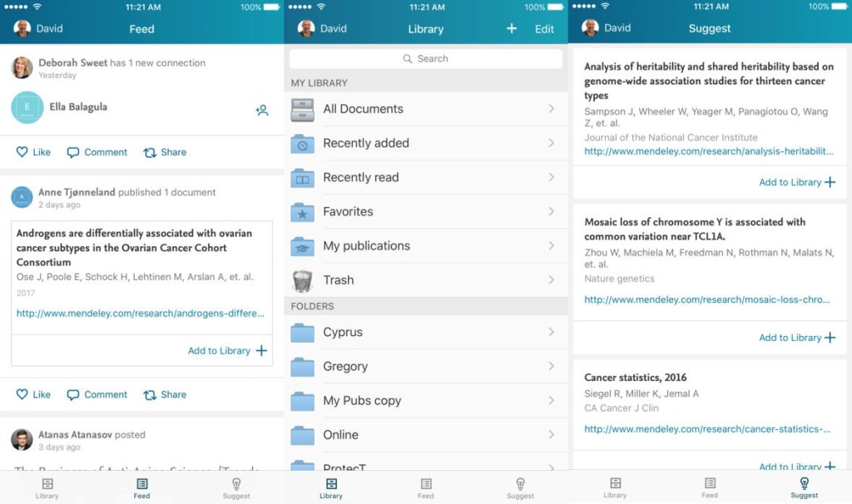The image size is (852, 504).
Task: Expand the Gregory folder chevron
Action: tap(551, 366)
